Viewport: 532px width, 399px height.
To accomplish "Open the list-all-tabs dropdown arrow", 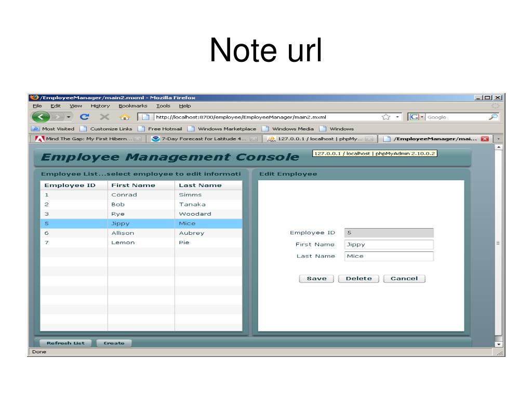I will click(x=498, y=139).
